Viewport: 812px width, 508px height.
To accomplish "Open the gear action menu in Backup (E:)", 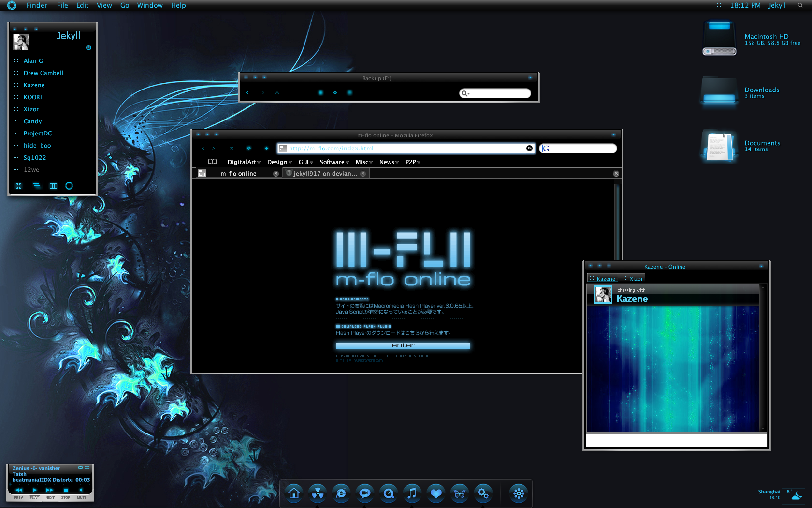I will 335,92.
